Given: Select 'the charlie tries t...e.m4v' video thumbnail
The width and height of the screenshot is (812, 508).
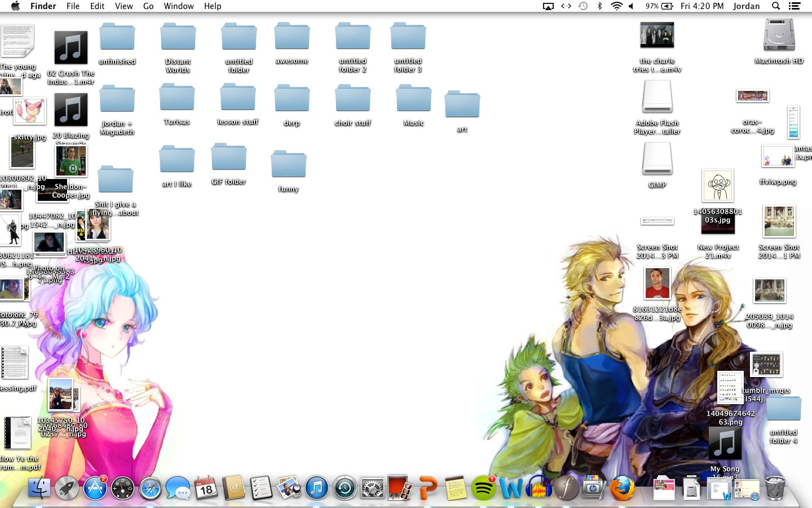Looking at the screenshot, I should [x=657, y=35].
